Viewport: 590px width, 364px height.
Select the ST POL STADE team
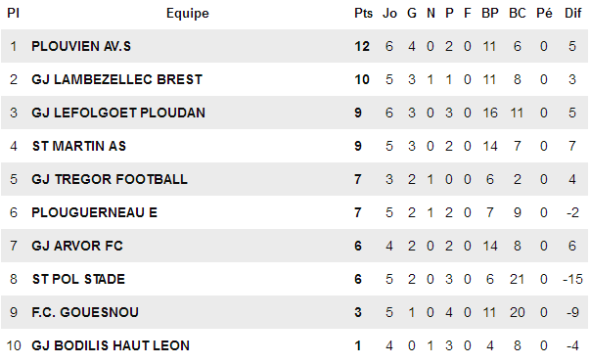[x=78, y=279]
